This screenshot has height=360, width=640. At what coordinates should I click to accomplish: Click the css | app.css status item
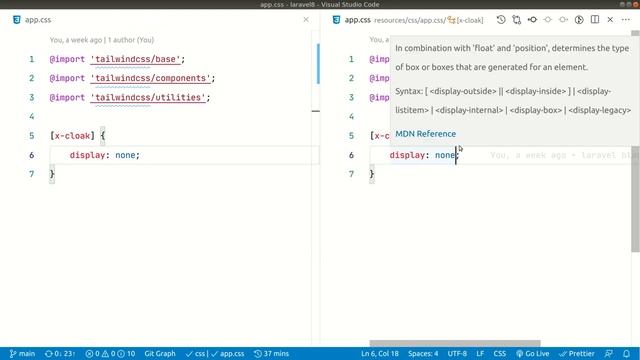pyautogui.click(x=215, y=353)
